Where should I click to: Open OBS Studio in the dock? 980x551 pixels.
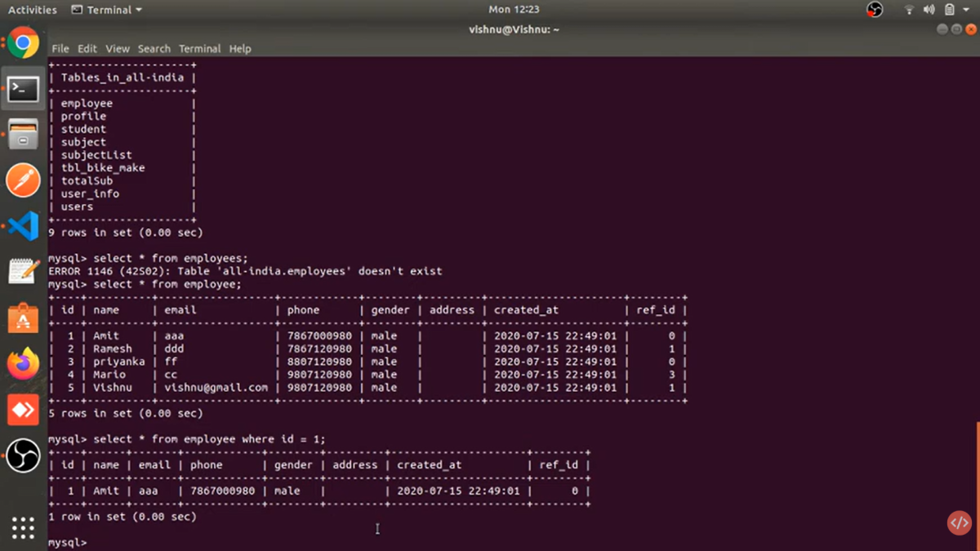click(23, 455)
